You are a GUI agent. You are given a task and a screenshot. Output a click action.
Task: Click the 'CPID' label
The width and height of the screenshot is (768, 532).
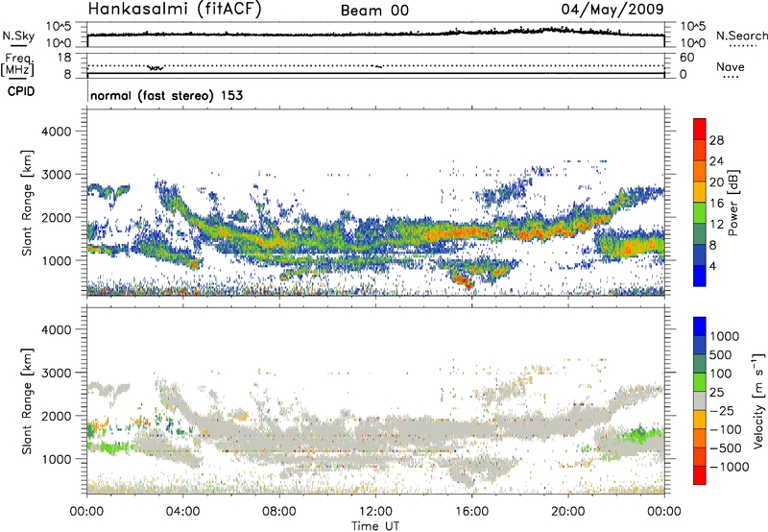pyautogui.click(x=21, y=91)
